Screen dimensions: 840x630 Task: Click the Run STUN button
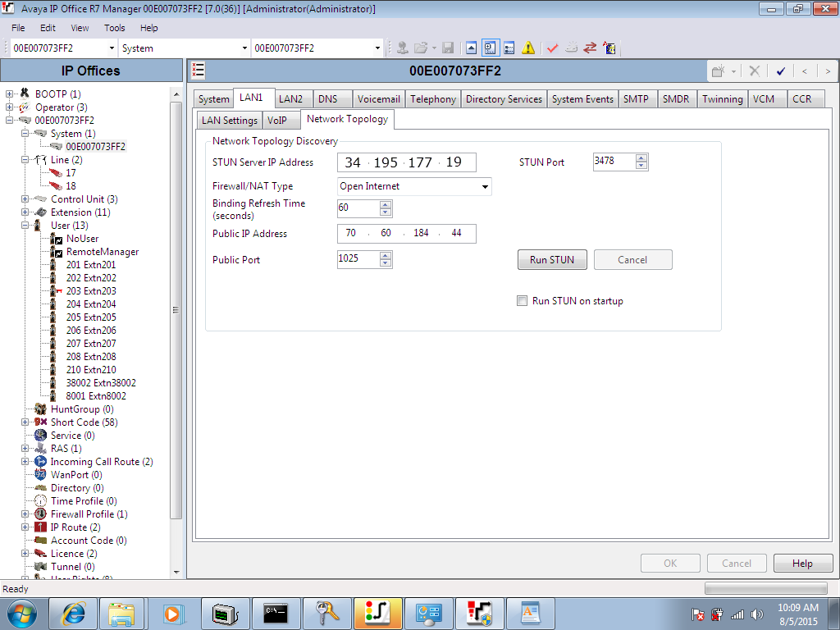pos(551,260)
